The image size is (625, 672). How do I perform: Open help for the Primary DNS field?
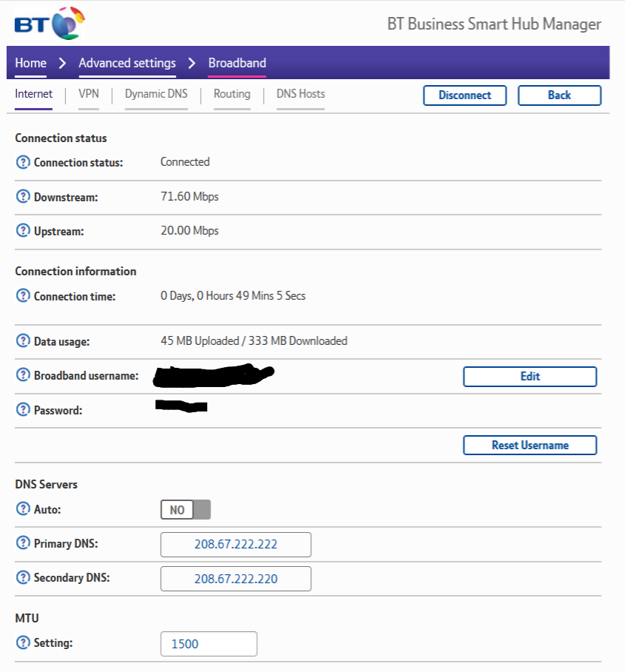(x=22, y=544)
